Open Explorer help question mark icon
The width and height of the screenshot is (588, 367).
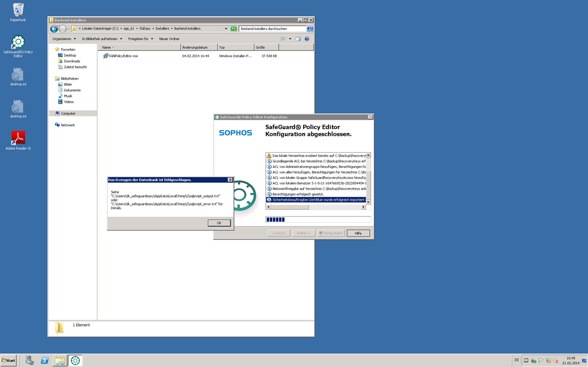307,39
